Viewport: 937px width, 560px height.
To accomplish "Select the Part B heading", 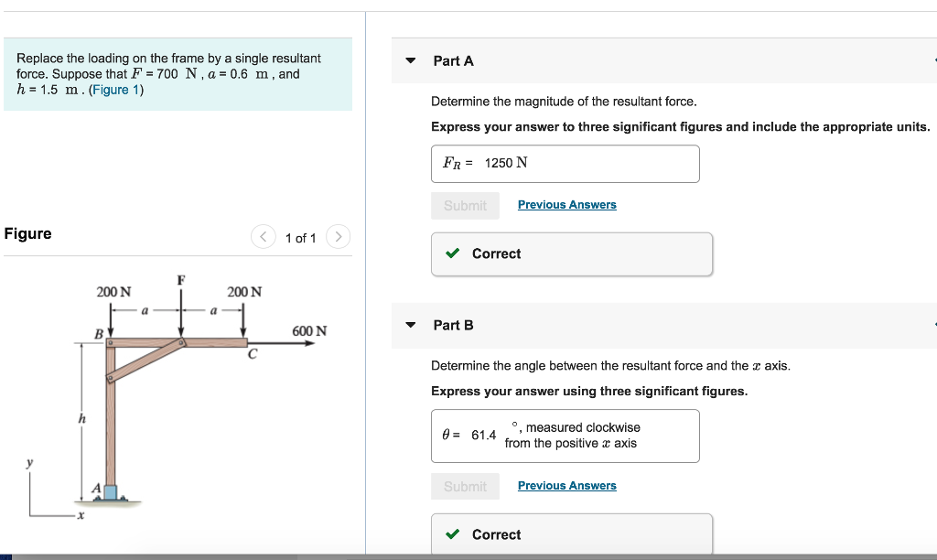I will 453,325.
